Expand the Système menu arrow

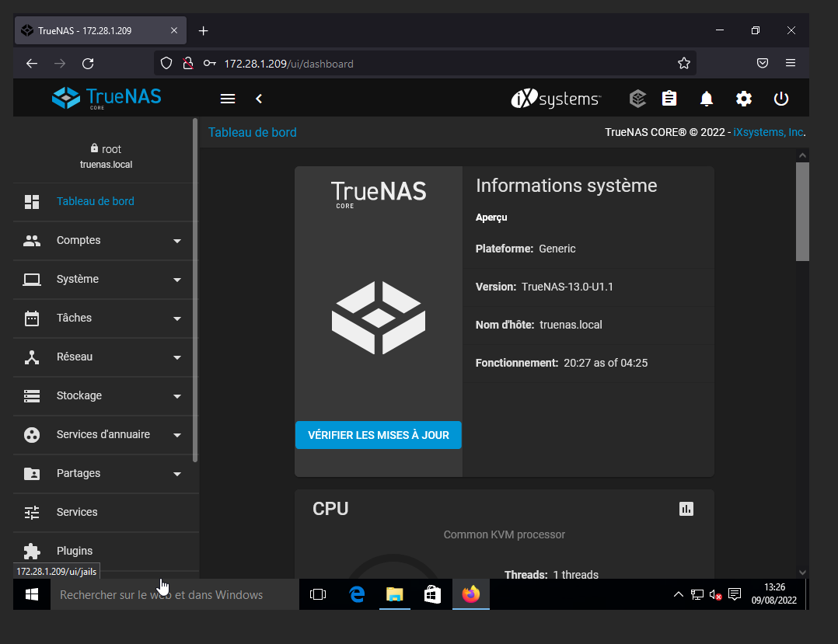tap(177, 280)
